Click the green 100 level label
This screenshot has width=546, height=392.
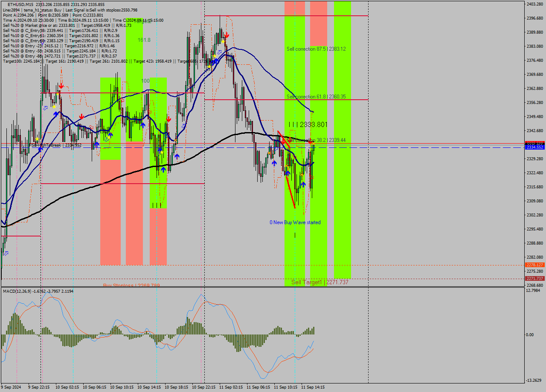pos(145,81)
